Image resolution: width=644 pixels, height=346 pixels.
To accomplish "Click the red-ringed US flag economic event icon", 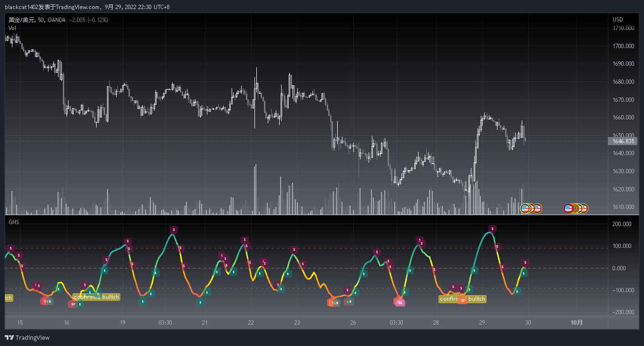I will pos(568,208).
